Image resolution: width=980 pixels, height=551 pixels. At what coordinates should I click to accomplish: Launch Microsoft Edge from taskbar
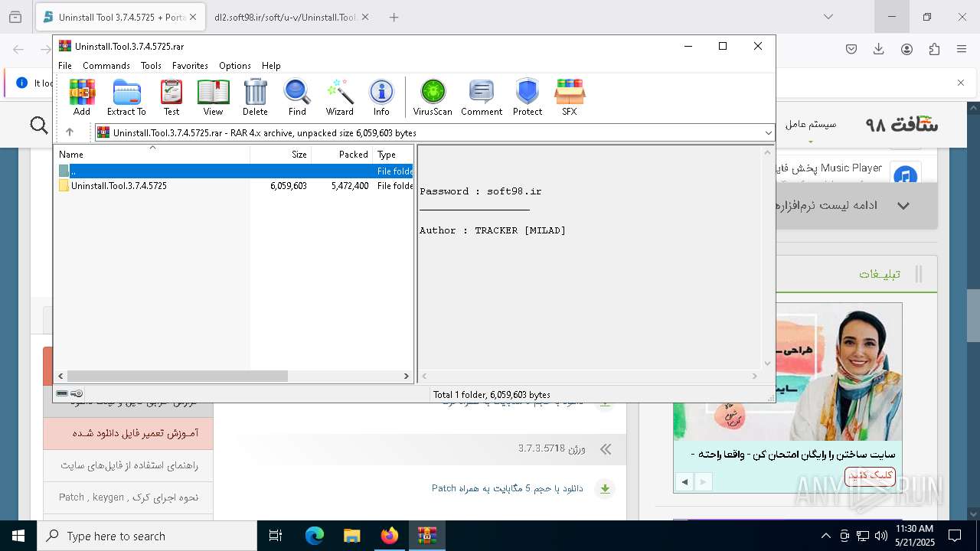tap(315, 536)
